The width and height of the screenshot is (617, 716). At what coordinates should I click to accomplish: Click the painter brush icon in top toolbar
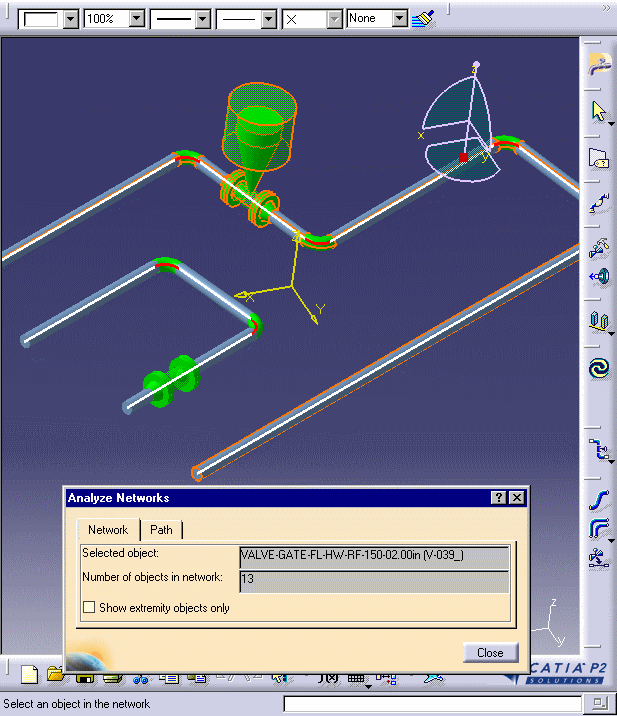pos(423,19)
